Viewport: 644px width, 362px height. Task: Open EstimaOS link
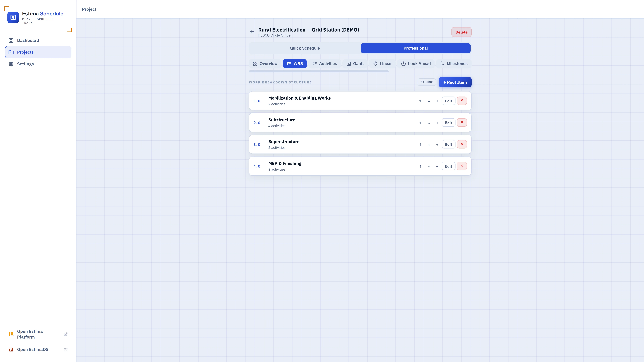(x=38, y=349)
